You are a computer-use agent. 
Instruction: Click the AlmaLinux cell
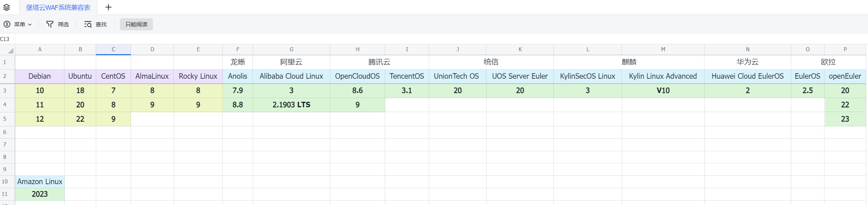(152, 76)
